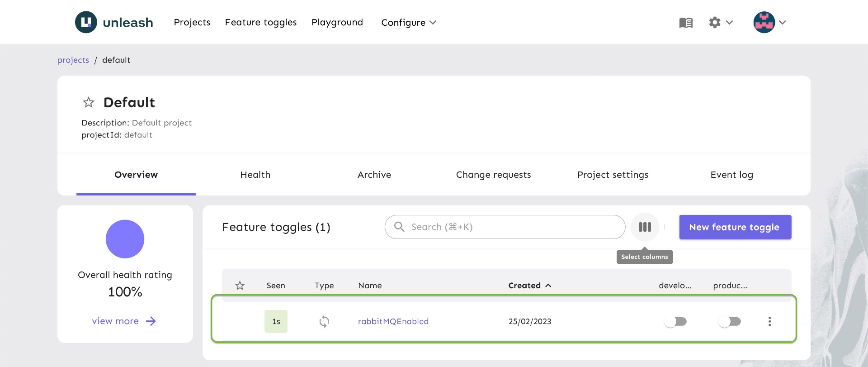The image size is (868, 367).
Task: Click the overall health rating circle
Action: [x=125, y=239]
